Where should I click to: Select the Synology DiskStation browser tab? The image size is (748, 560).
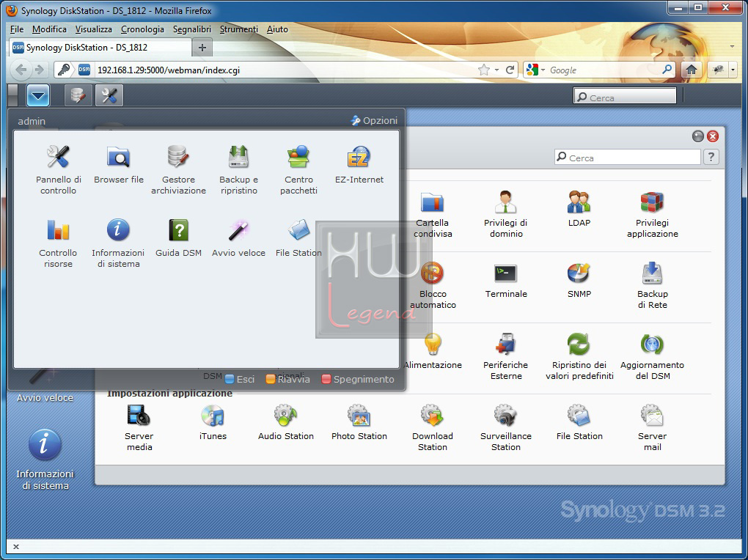coord(100,48)
